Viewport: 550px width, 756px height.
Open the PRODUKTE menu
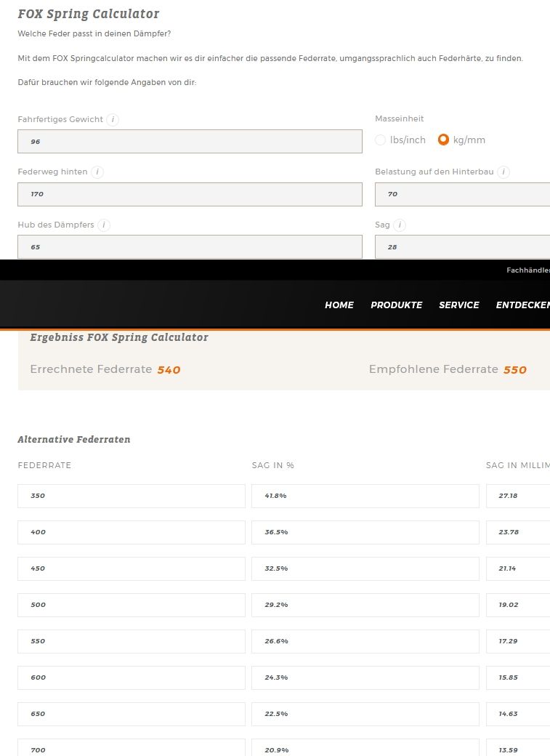[396, 305]
